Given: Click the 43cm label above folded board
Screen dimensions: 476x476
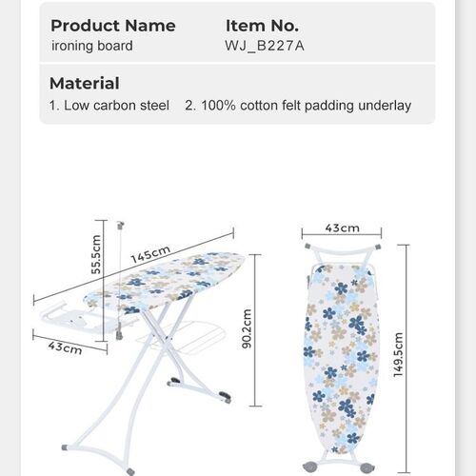Looking at the screenshot, I should tap(342, 228).
